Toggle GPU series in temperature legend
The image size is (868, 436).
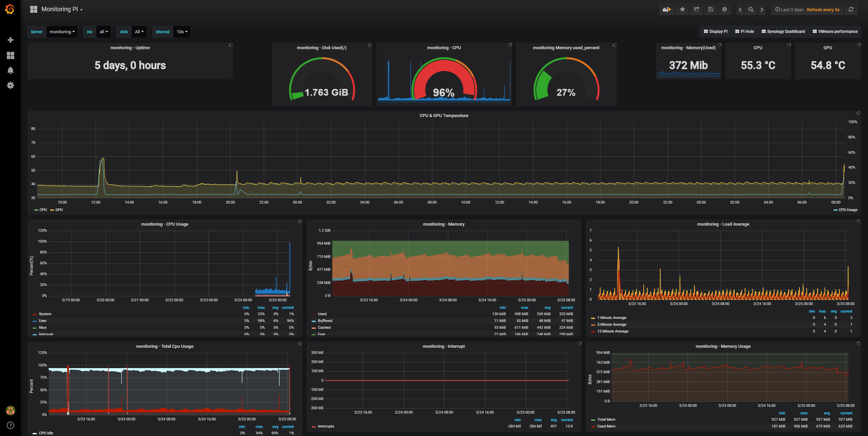point(59,210)
